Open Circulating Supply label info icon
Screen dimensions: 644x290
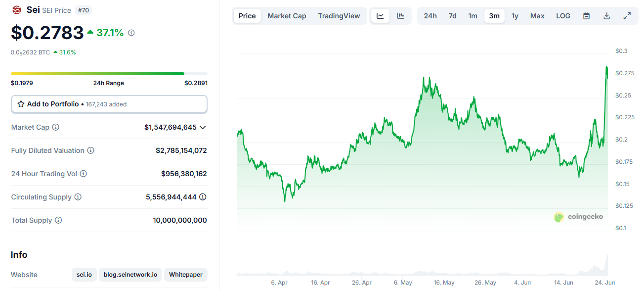pos(78,197)
